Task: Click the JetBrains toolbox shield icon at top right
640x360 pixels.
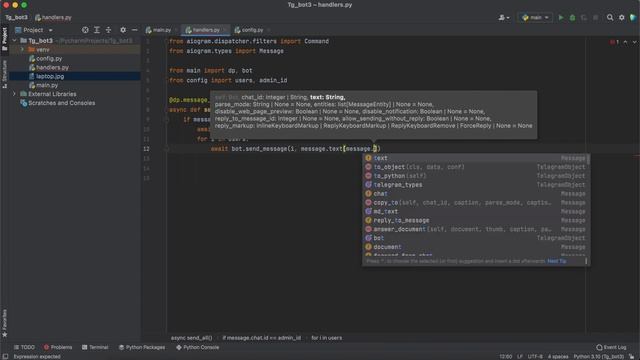Action: pos(633,18)
